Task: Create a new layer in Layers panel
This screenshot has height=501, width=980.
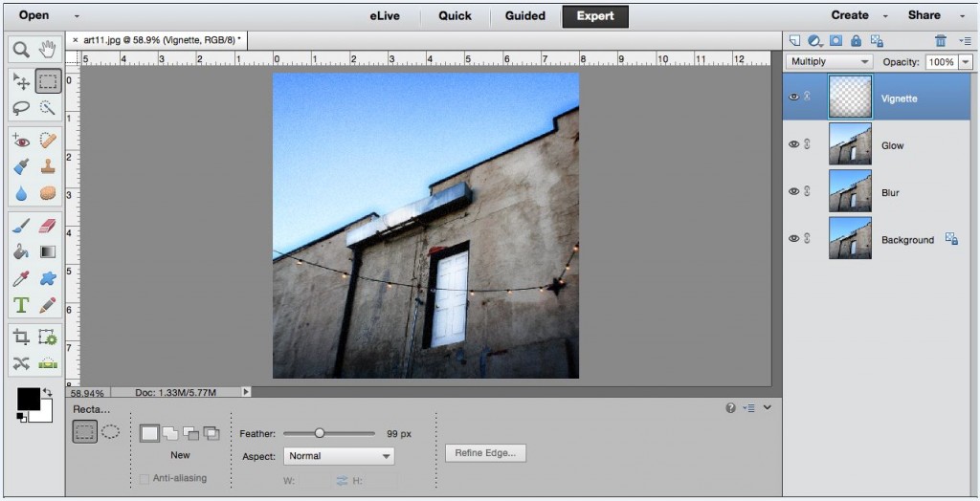Action: (794, 41)
